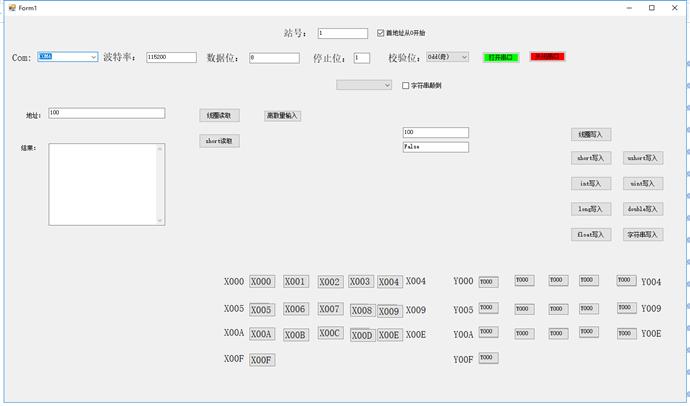
Task: Click the double写入 button
Action: 644,209
